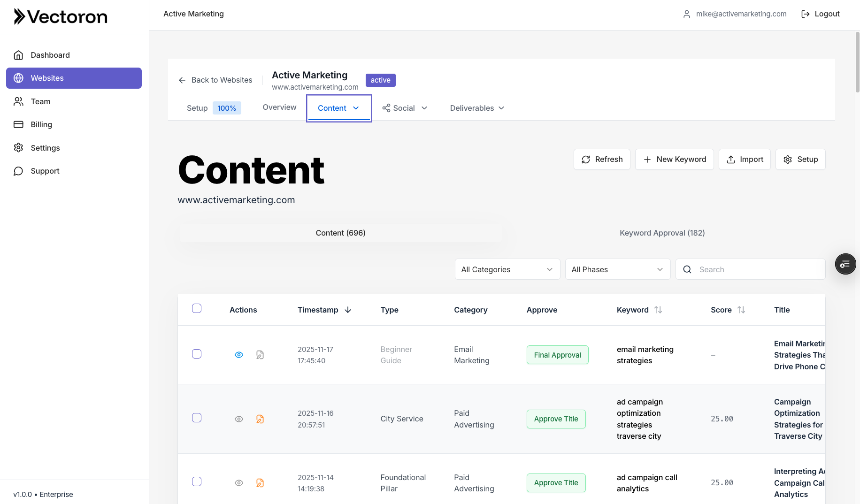
Task: Click the floating filter icon on right edge
Action: tap(845, 264)
